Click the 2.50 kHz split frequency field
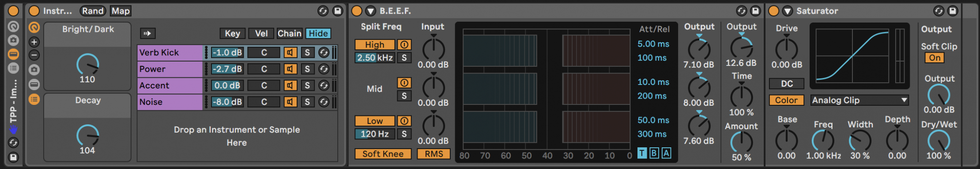Viewport: 980px width, 169px height. (x=374, y=58)
